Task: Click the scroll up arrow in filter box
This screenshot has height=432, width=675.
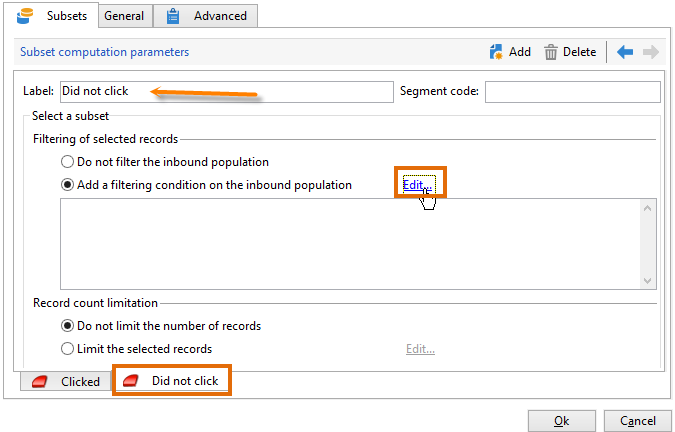Action: [647, 208]
